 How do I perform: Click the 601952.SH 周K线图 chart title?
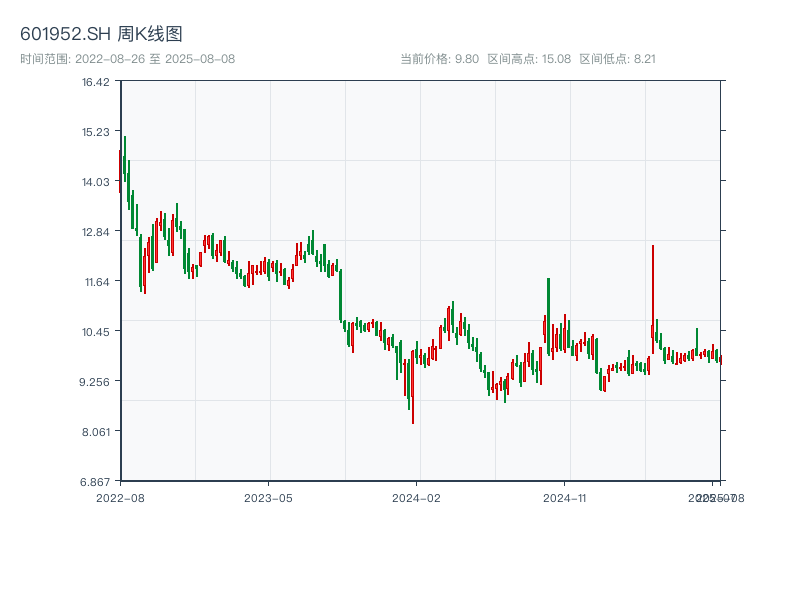[x=101, y=34]
